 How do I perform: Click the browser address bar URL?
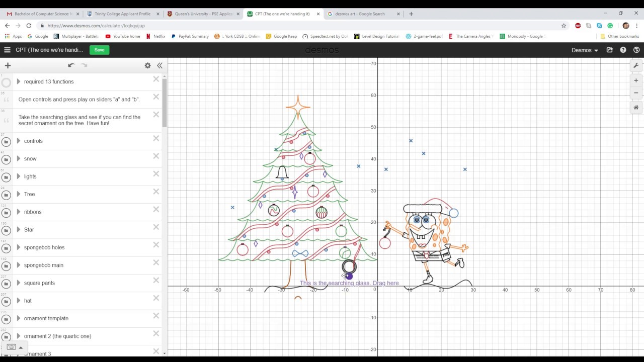pos(96,26)
